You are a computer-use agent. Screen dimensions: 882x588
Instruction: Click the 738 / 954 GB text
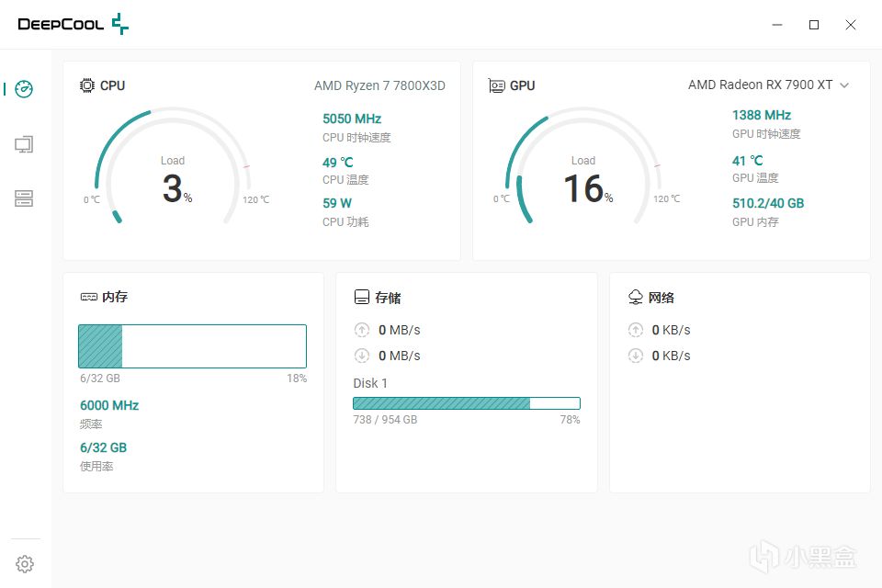385,420
